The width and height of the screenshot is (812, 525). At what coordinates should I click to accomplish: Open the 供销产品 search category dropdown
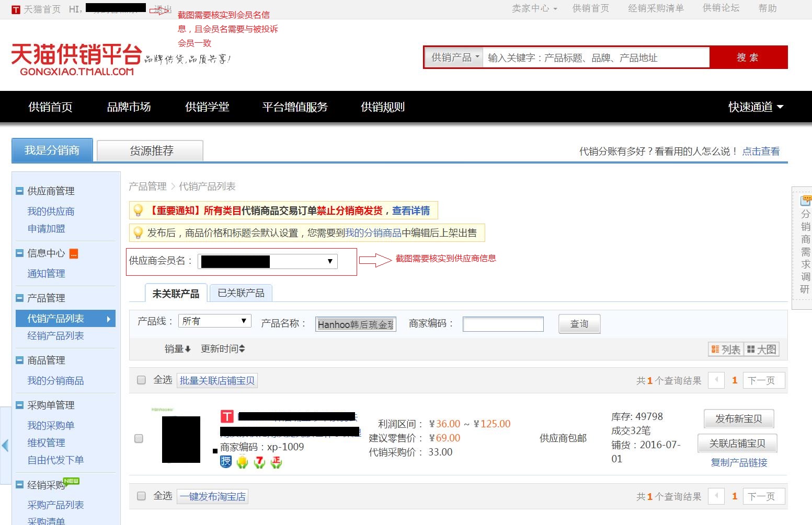455,57
